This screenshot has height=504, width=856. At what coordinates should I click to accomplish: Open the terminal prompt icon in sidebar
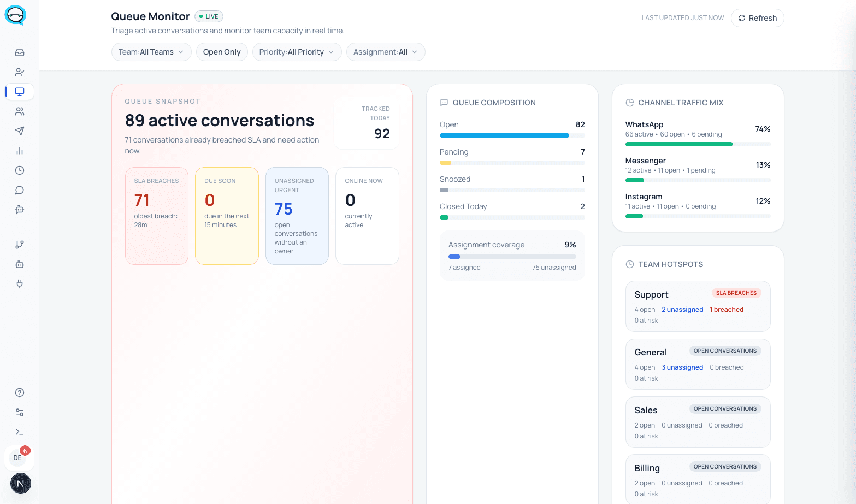20,432
